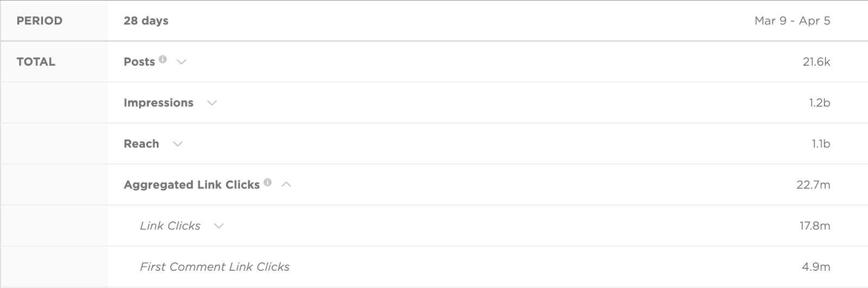
Task: Select the 1.2b impressions value
Action: coord(819,103)
